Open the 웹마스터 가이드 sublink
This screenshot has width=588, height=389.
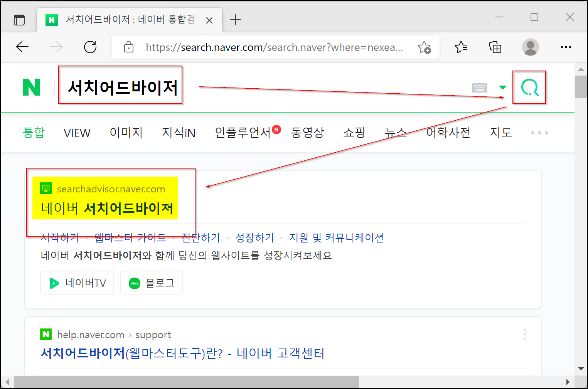130,237
